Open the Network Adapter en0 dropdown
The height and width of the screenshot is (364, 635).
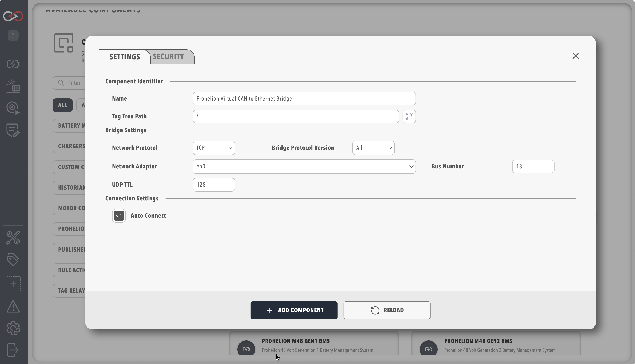pos(304,167)
